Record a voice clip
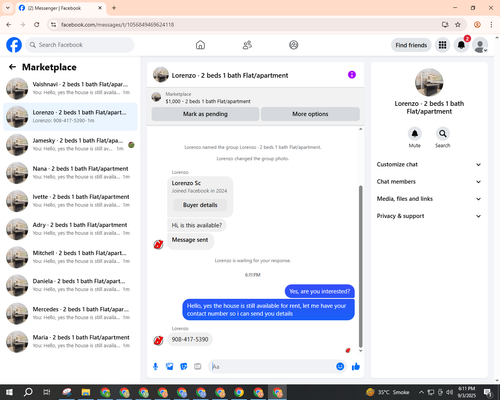Image resolution: width=500 pixels, height=400 pixels. [x=155, y=367]
